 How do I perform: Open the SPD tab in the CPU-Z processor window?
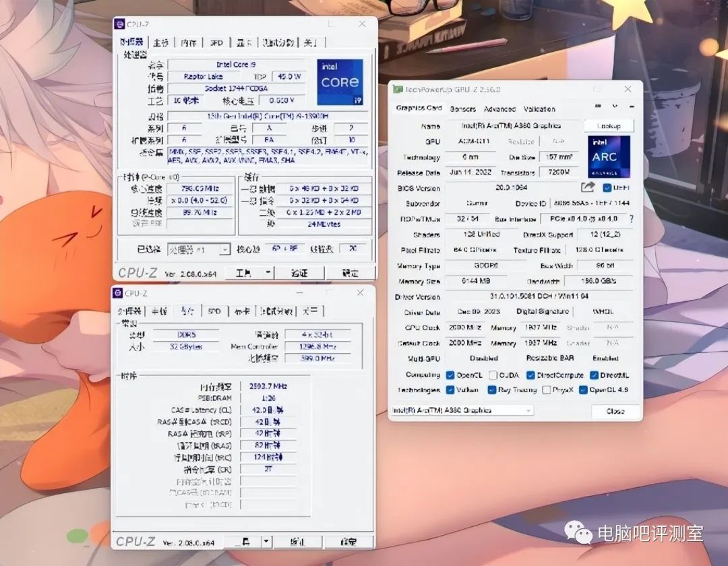pyautogui.click(x=216, y=42)
